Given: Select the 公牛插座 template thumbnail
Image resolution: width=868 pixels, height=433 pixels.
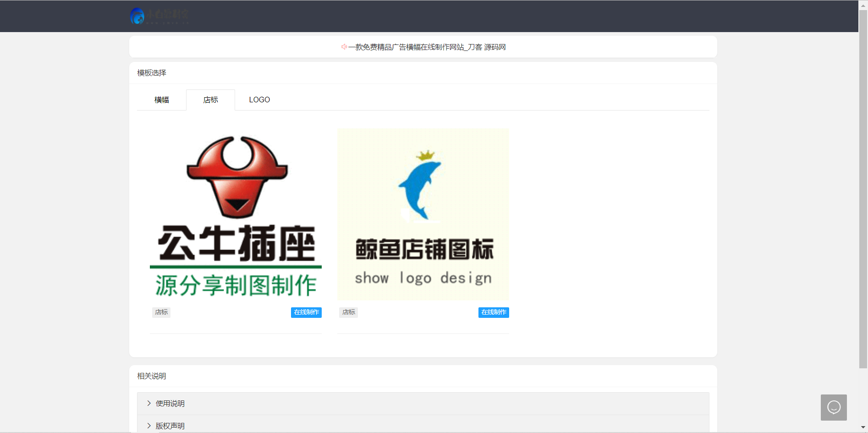Looking at the screenshot, I should pos(235,214).
